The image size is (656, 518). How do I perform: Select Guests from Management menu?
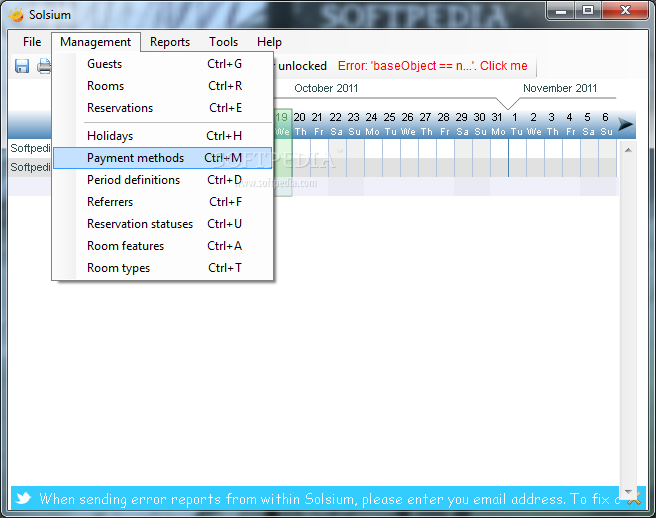click(x=163, y=64)
